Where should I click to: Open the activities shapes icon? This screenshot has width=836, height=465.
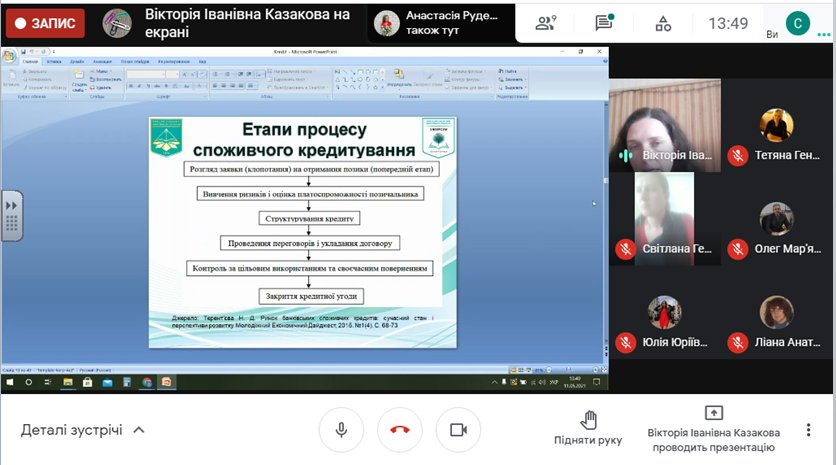click(663, 23)
